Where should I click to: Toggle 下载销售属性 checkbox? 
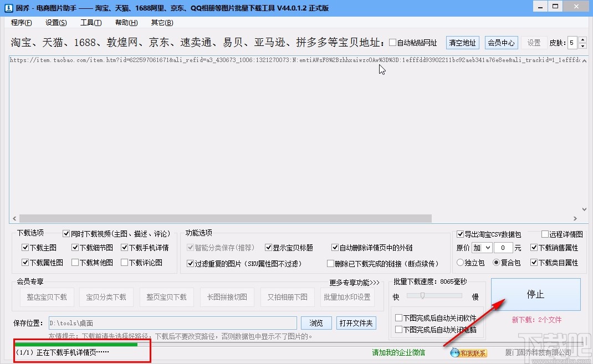534,248
